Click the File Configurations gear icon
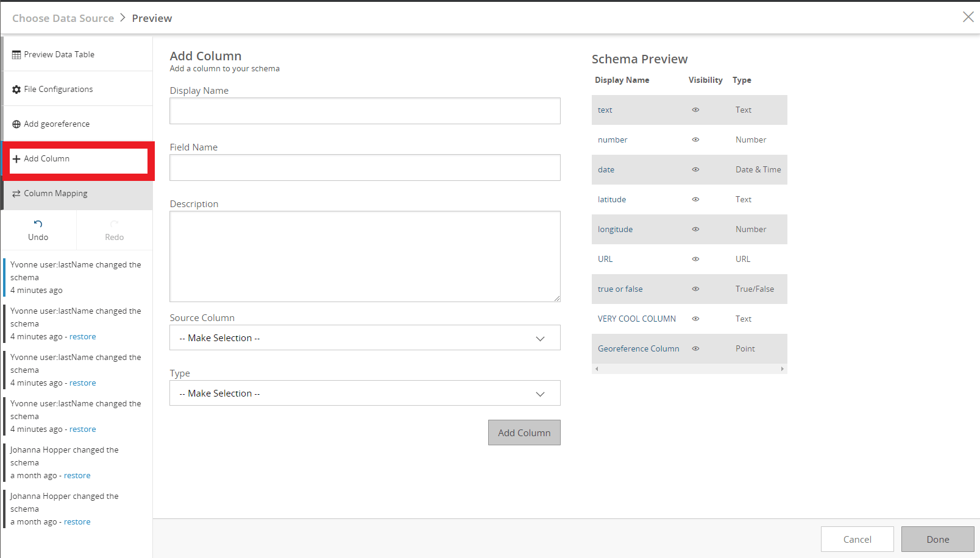 (16, 90)
